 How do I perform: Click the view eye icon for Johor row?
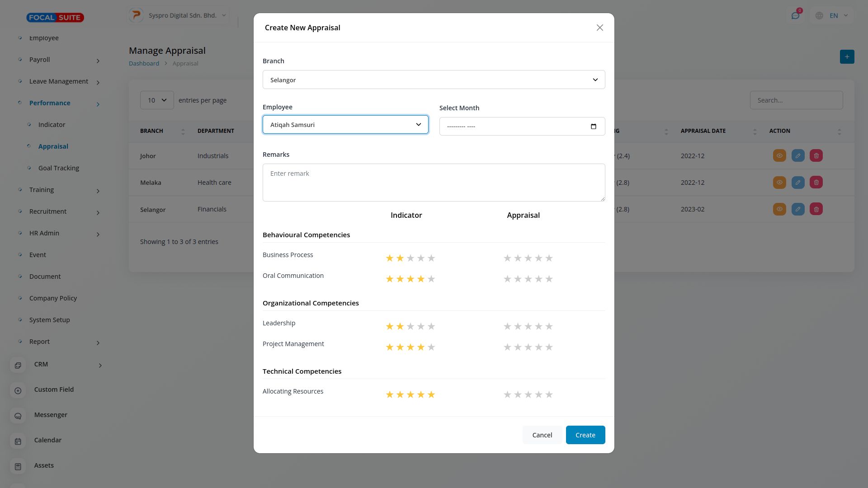click(779, 156)
